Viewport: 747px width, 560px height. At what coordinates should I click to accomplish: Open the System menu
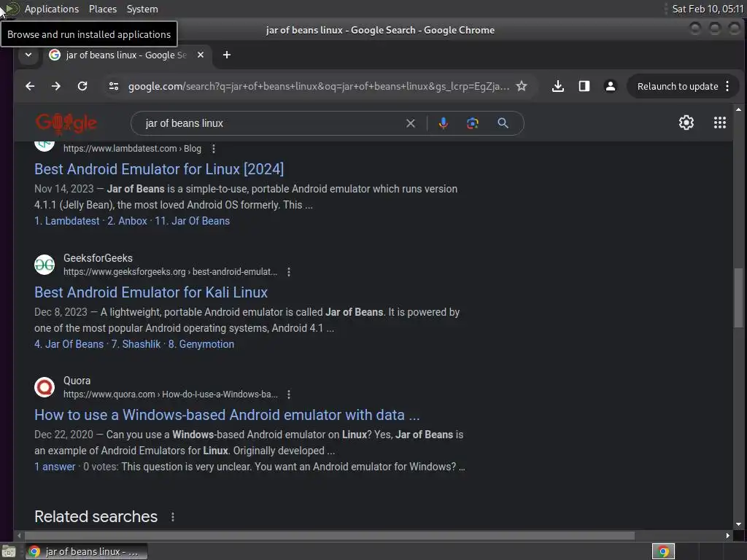142,9
